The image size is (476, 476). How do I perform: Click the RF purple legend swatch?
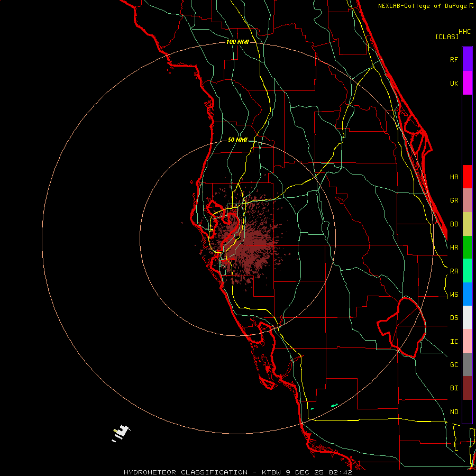[x=467, y=59]
